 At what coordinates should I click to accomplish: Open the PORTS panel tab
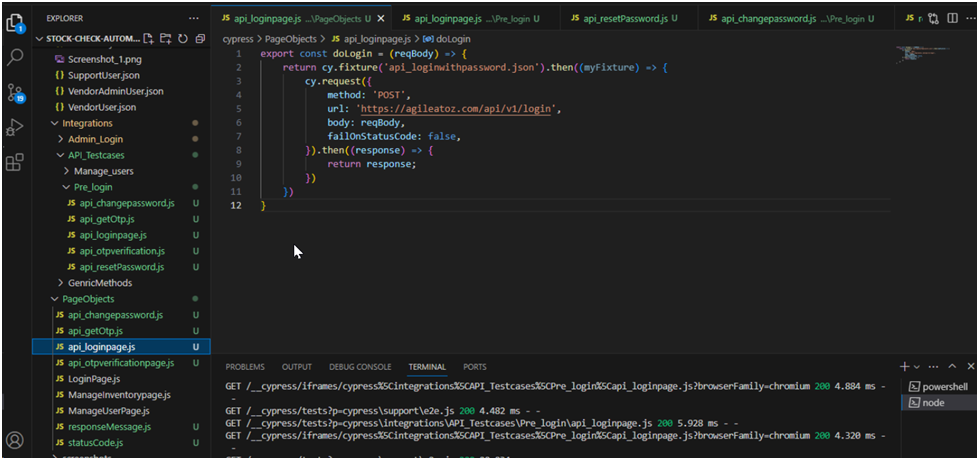click(x=475, y=367)
